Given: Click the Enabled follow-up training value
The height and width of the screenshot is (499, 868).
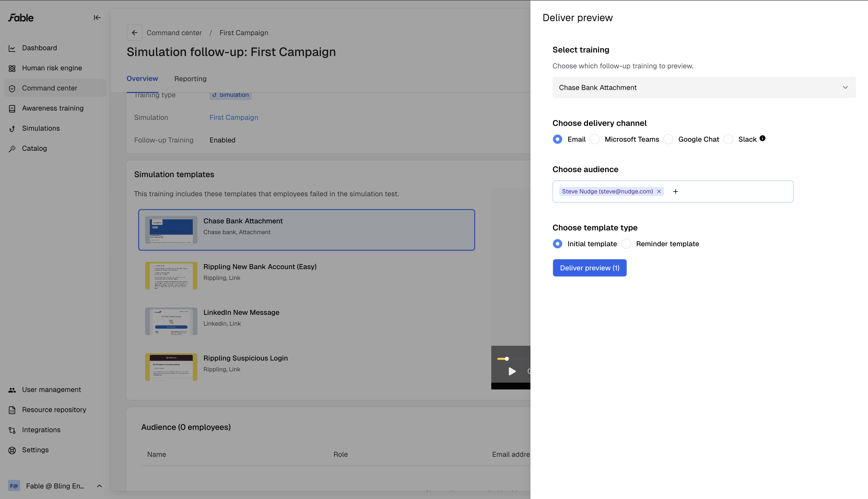Looking at the screenshot, I should tap(222, 140).
